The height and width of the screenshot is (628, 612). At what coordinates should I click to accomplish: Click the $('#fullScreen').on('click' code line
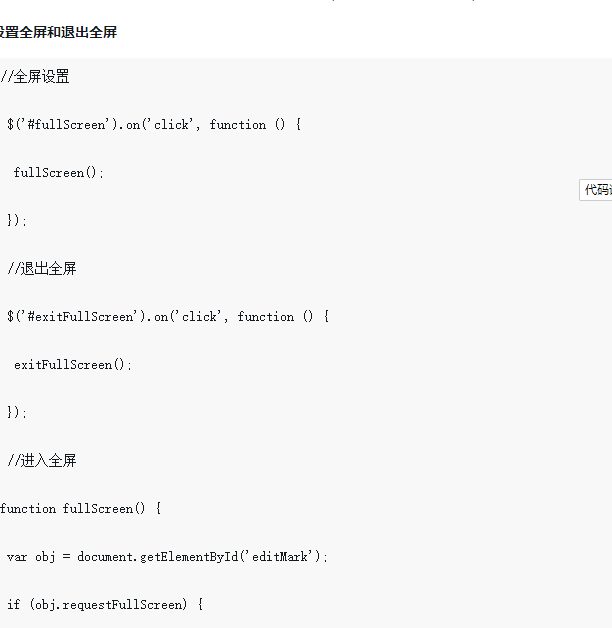point(154,125)
